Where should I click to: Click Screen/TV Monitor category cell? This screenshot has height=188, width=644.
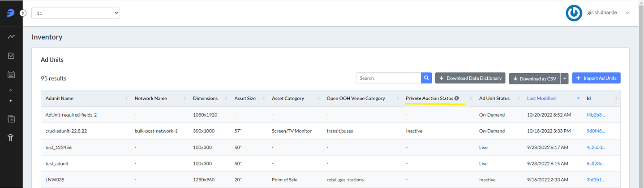292,131
